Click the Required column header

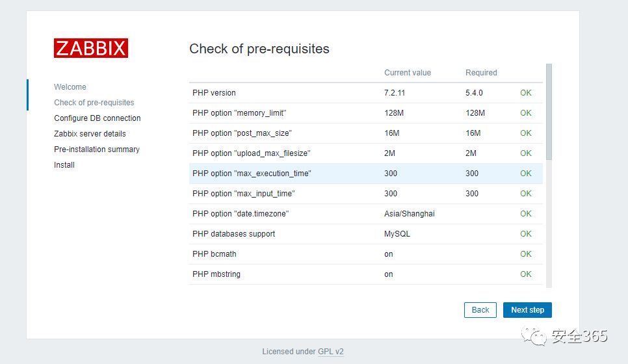[x=481, y=73]
